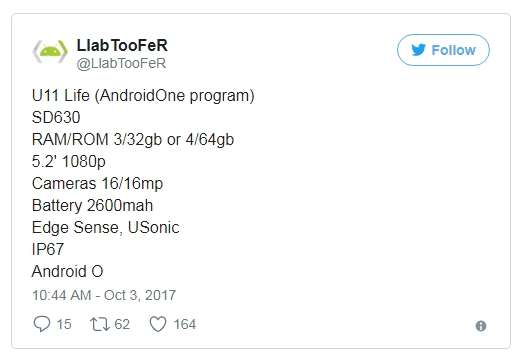Open the tweet info icon
The image size is (520, 362).
(481, 326)
